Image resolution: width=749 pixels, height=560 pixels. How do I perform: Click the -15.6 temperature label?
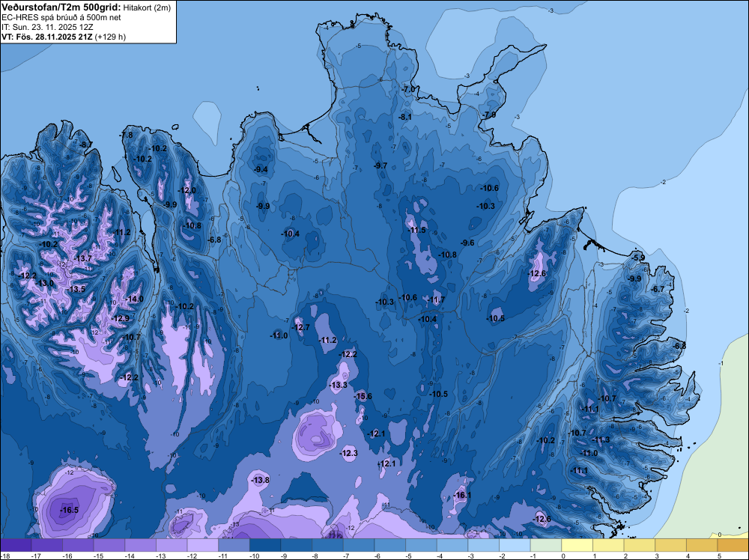coord(363,396)
